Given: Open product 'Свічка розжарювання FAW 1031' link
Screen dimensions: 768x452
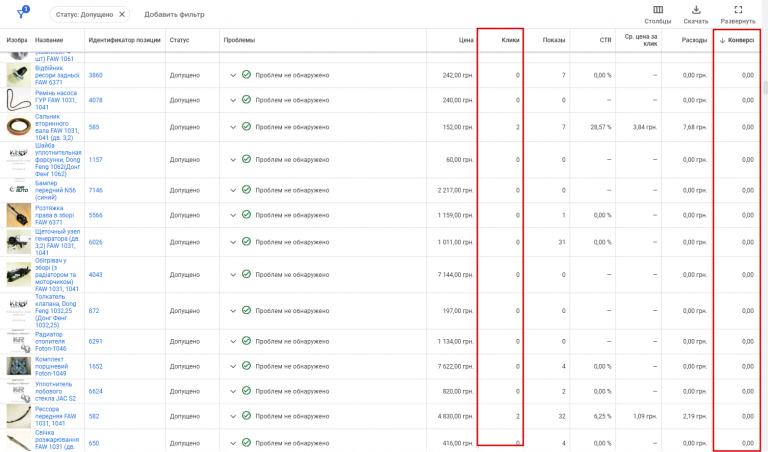Looking at the screenshot, I should coord(57,440).
